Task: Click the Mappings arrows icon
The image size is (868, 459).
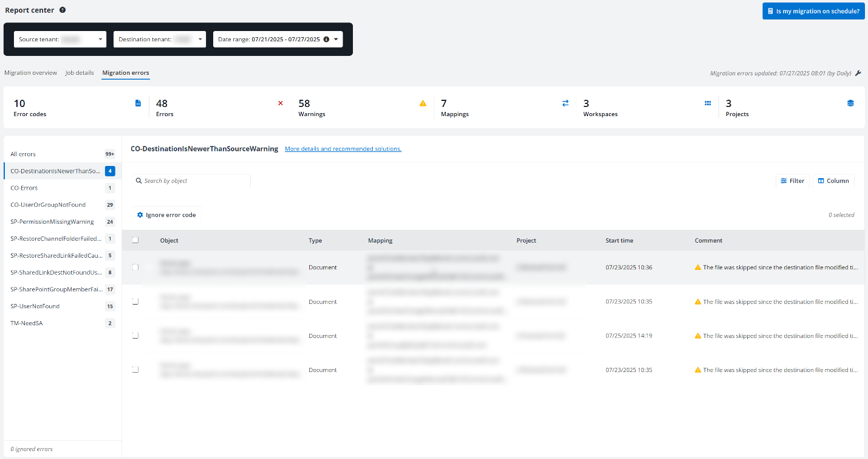Action: pos(565,103)
